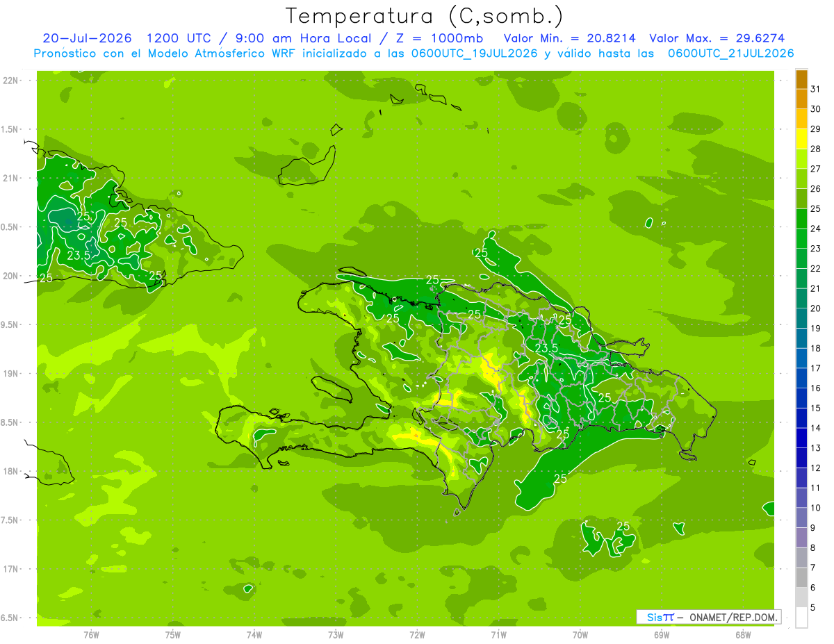Click the "7.5N" latitude label
Image resolution: width=834 pixels, height=644 pixels.
pyautogui.click(x=10, y=520)
